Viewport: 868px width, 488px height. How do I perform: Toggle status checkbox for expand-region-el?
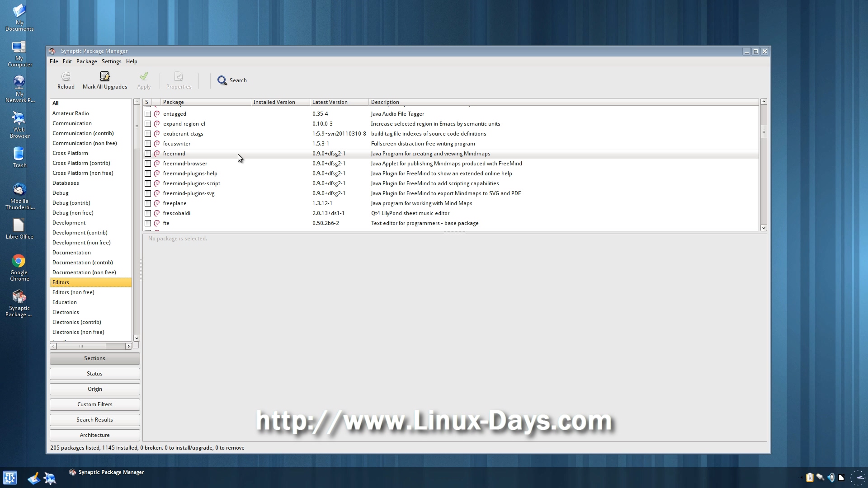click(x=148, y=124)
